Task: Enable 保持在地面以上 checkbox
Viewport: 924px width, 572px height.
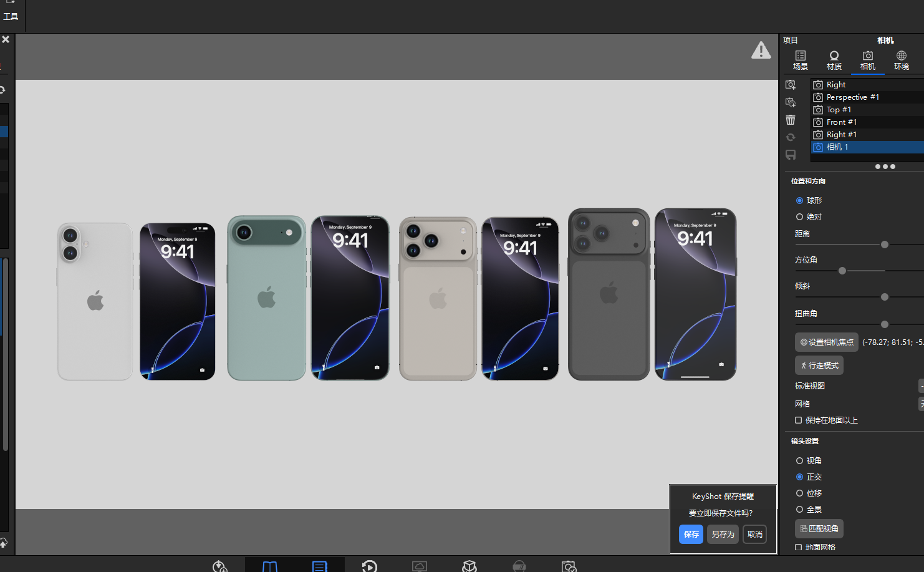Action: click(799, 420)
